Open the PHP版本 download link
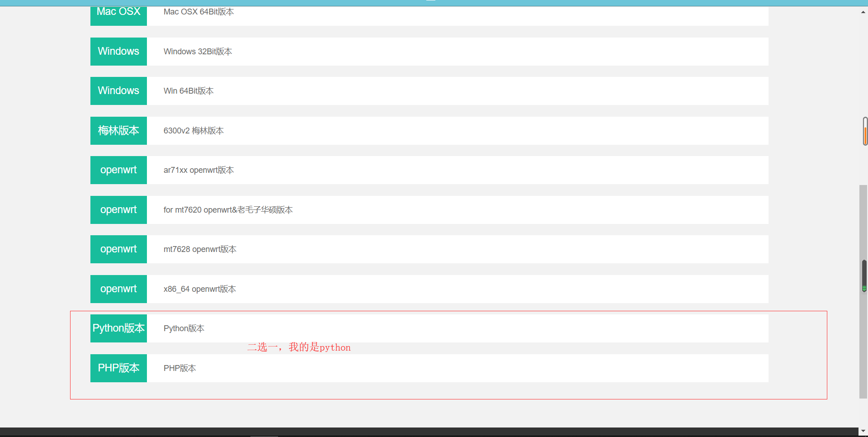This screenshot has width=868, height=437. [x=179, y=368]
